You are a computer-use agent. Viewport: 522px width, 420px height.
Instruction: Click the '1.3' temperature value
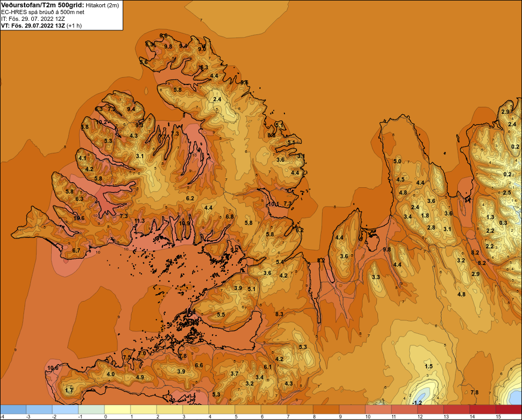coord(490,217)
